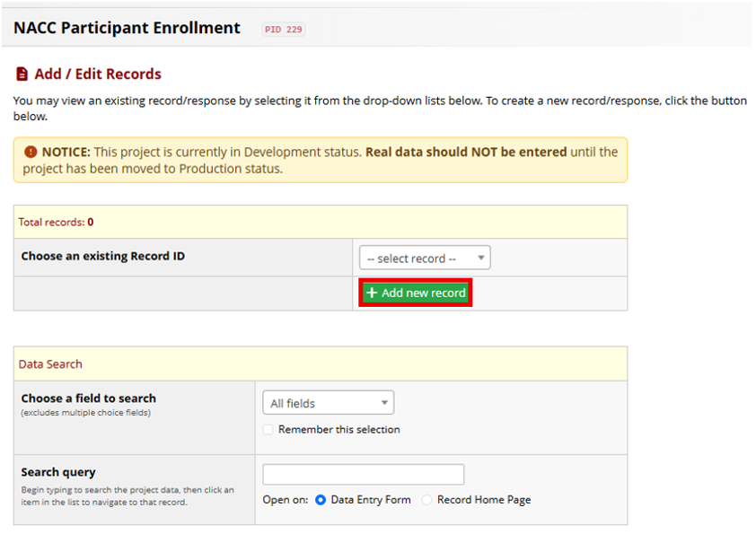Select Record Home Page radio option
This screenshot has height=534, width=756.
point(426,500)
